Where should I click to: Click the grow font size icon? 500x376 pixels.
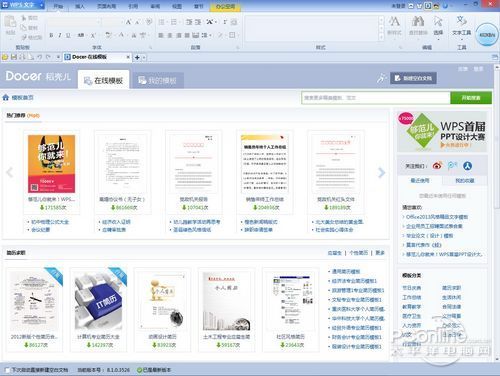point(128,22)
